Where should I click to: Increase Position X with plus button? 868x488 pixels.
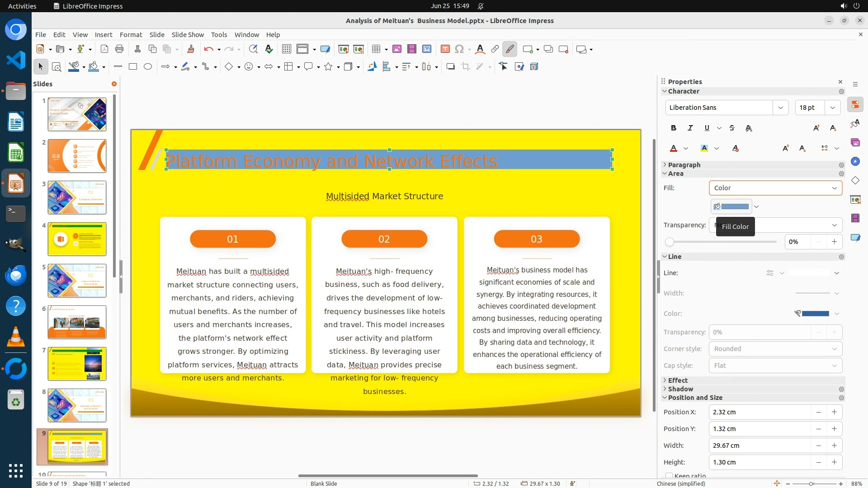pyautogui.click(x=834, y=412)
